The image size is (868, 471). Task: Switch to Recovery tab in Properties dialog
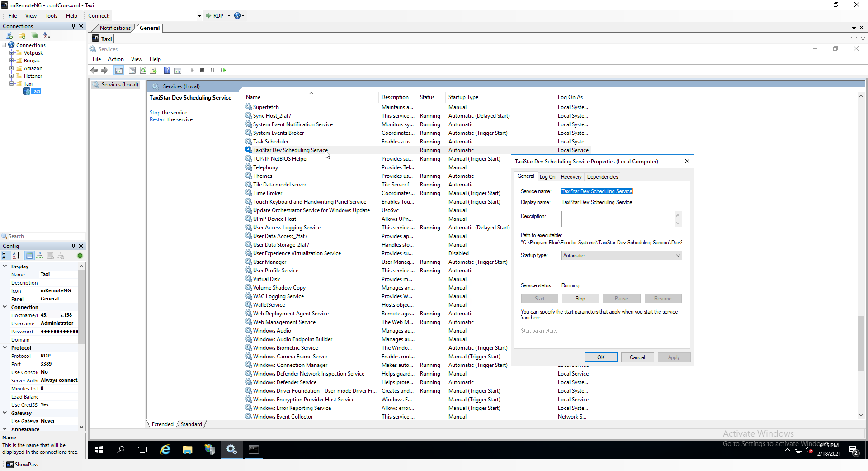[571, 177]
